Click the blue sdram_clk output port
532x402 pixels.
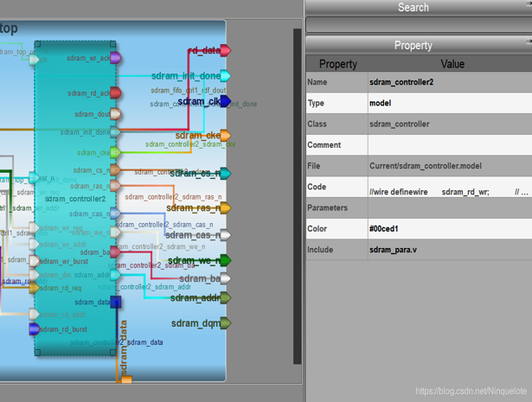coord(225,101)
